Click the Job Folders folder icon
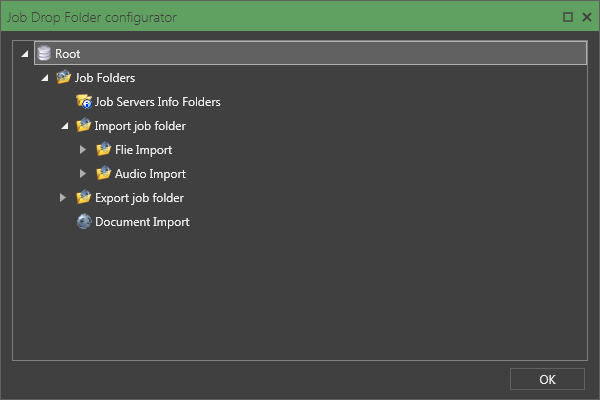This screenshot has width=600, height=400. (x=64, y=77)
